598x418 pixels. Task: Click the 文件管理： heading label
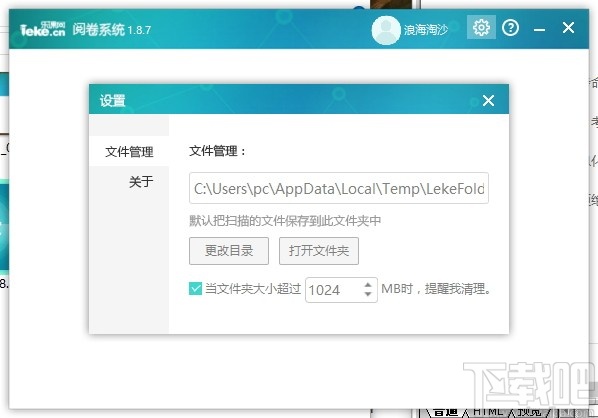[x=217, y=151]
